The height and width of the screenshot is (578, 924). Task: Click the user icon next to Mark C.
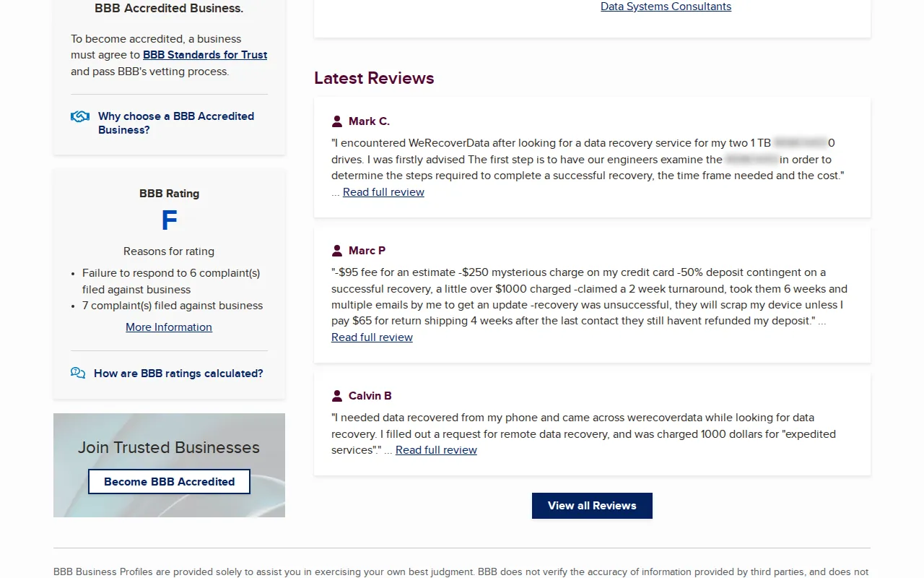(337, 121)
